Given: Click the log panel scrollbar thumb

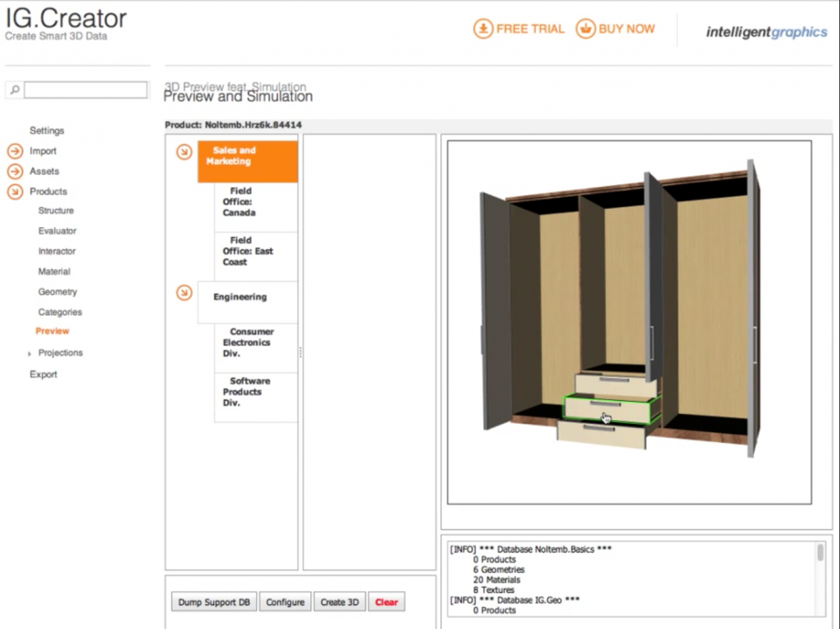Looking at the screenshot, I should coord(820,553).
